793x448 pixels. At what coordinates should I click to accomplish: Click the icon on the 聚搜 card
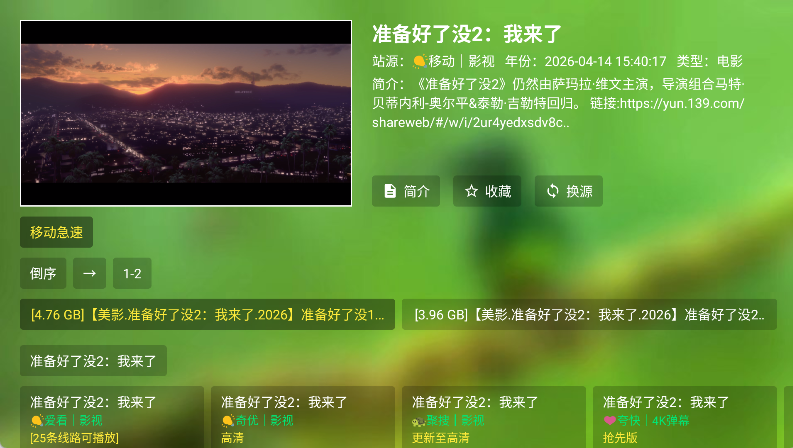point(418,421)
